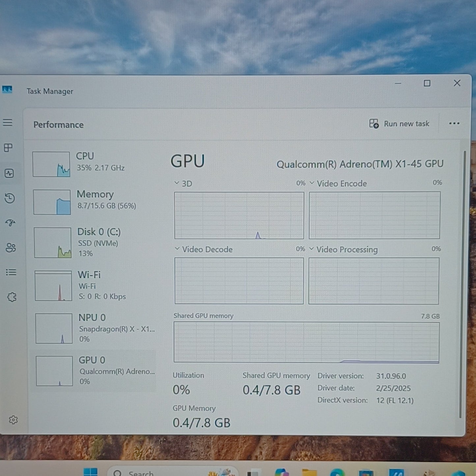Image resolution: width=476 pixels, height=476 pixels.
Task: Click the Video Processing usage graph
Action: point(374,281)
